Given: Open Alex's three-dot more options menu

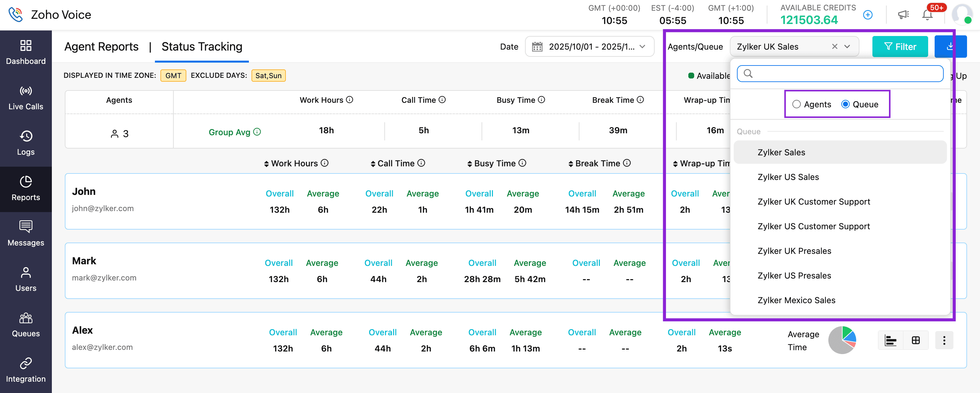Looking at the screenshot, I should 944,340.
